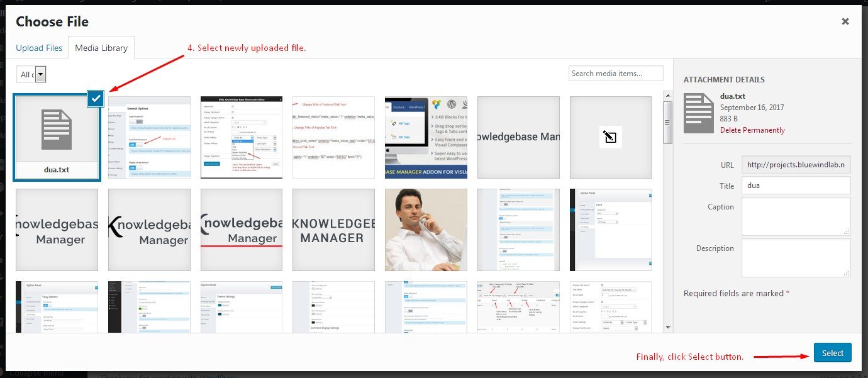Image resolution: width=868 pixels, height=378 pixels.
Task: Edit the Title field containing dua
Action: pos(796,186)
